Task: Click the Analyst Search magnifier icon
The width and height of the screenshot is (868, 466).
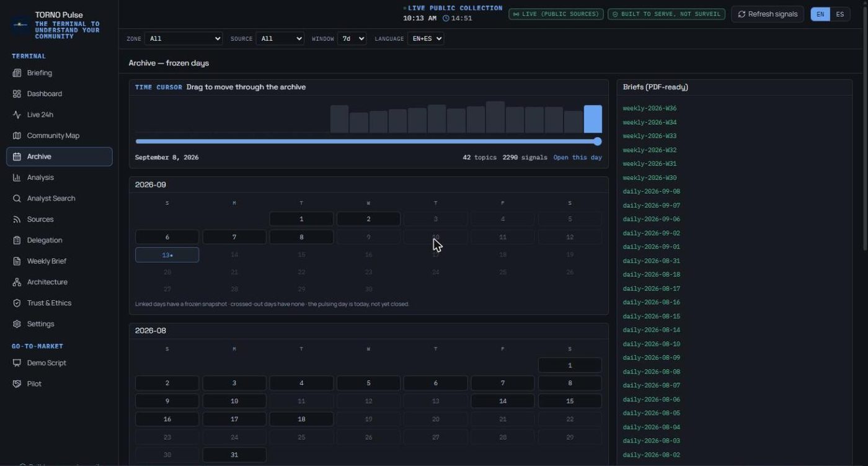Action: (17, 199)
